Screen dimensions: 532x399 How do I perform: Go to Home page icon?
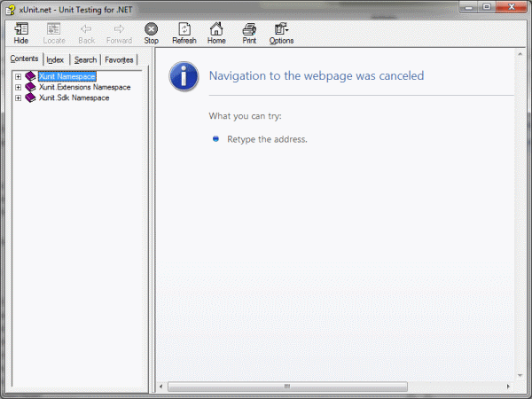(216, 29)
